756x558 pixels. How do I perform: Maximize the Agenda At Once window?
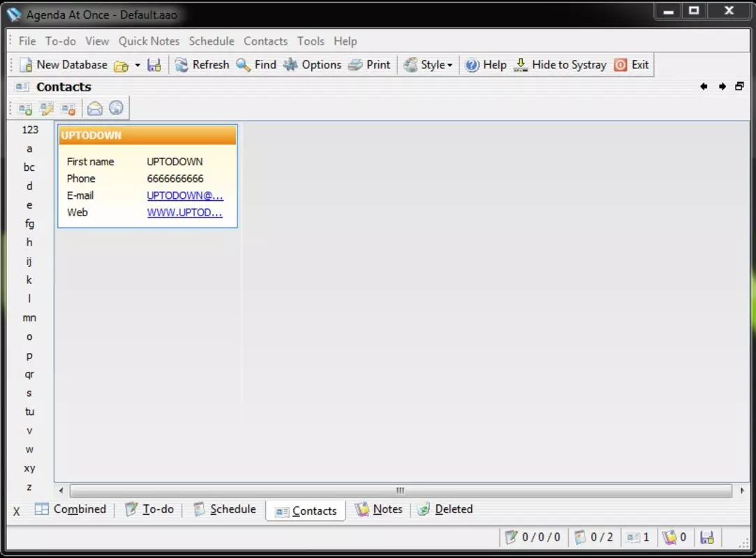click(694, 10)
